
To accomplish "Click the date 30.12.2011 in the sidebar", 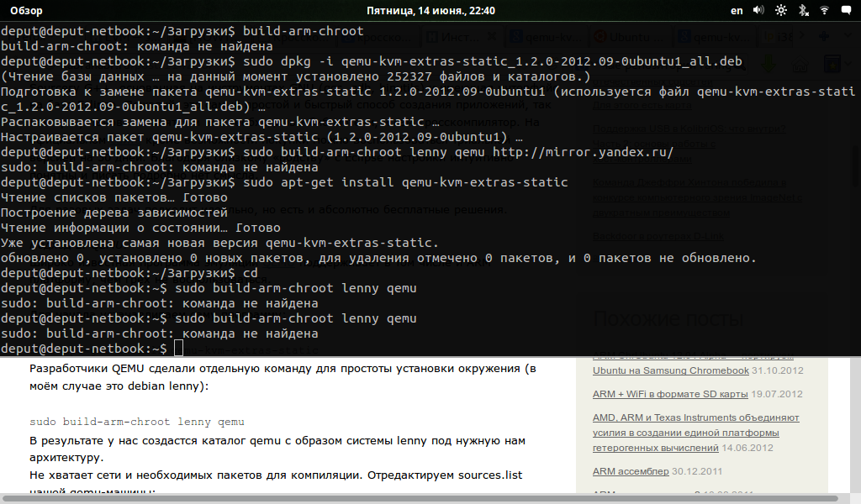I will [x=697, y=471].
